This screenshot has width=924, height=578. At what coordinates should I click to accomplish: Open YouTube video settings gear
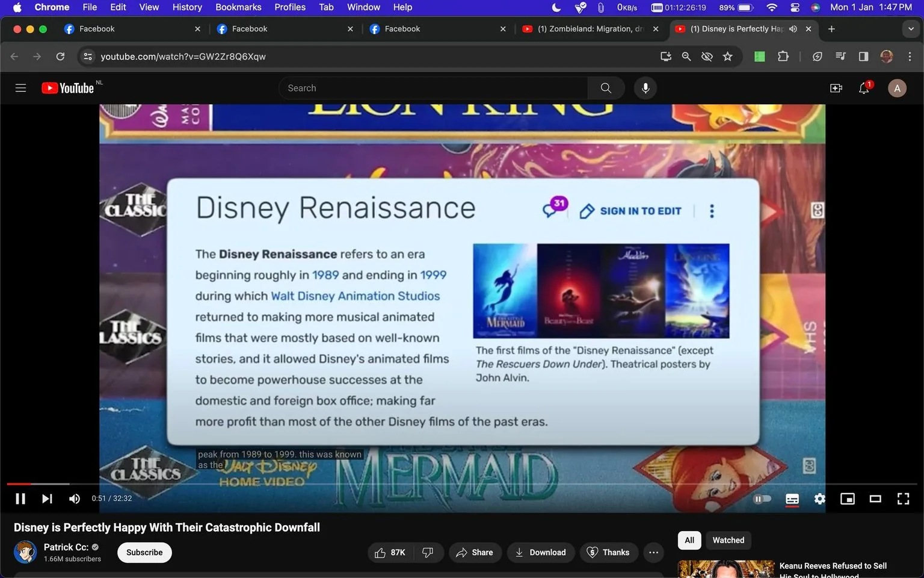[x=819, y=499]
